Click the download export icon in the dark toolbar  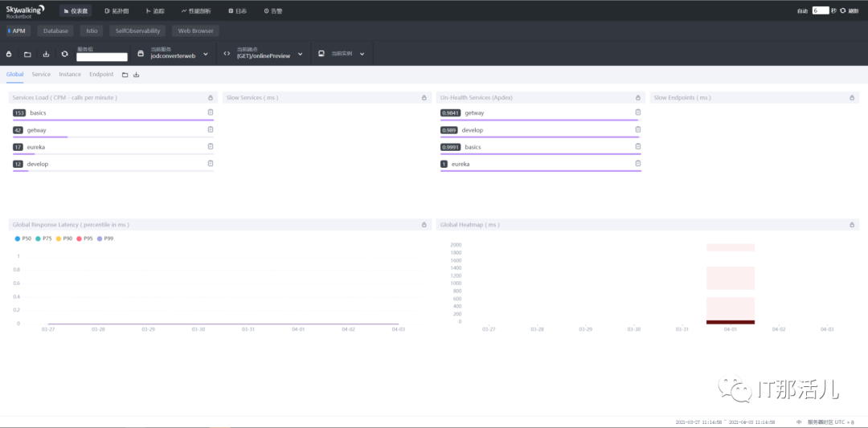[46, 54]
